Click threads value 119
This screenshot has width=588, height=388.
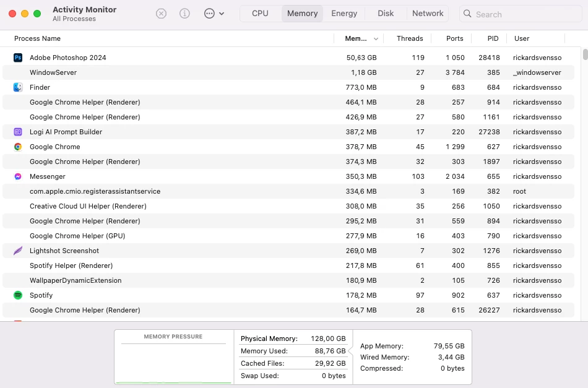click(x=418, y=58)
